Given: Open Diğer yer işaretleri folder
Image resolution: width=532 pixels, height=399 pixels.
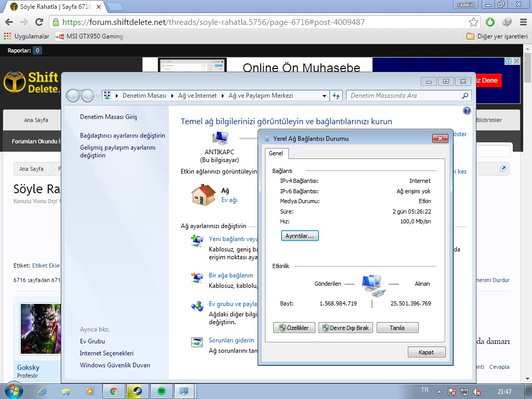Looking at the screenshot, I should [497, 36].
